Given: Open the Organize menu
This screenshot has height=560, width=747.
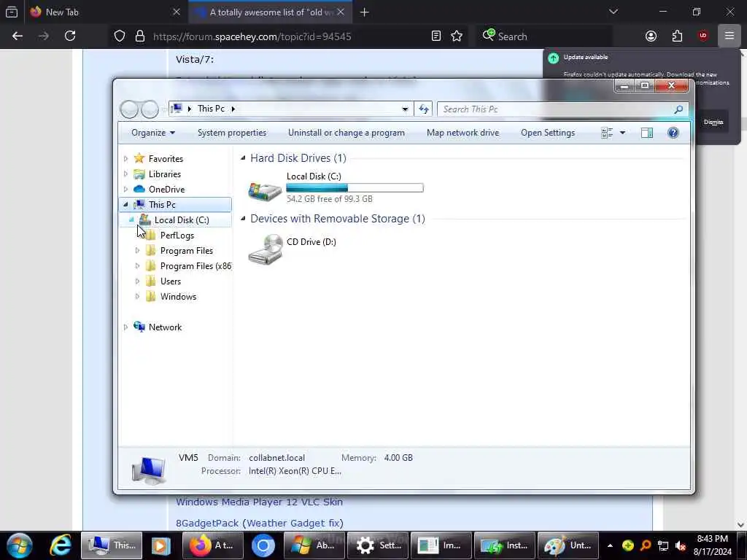Looking at the screenshot, I should click(x=153, y=133).
